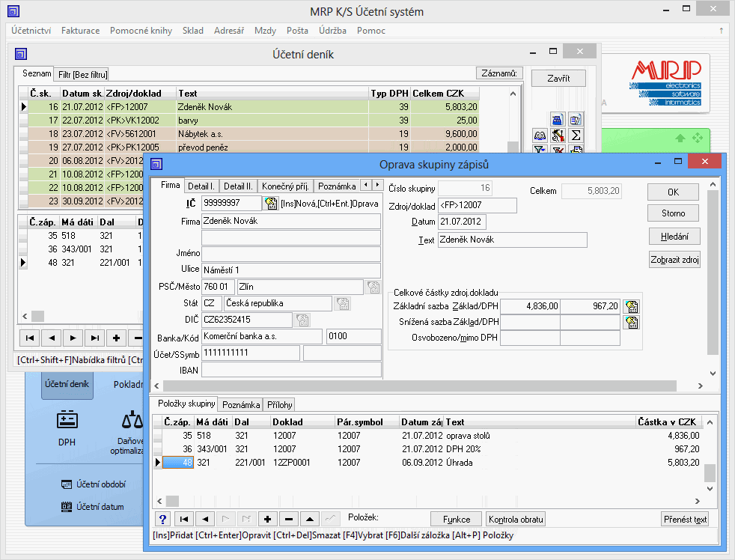Screen dimensions: 735x560
Task: Go to first record in položky navigator
Action: tap(183, 519)
